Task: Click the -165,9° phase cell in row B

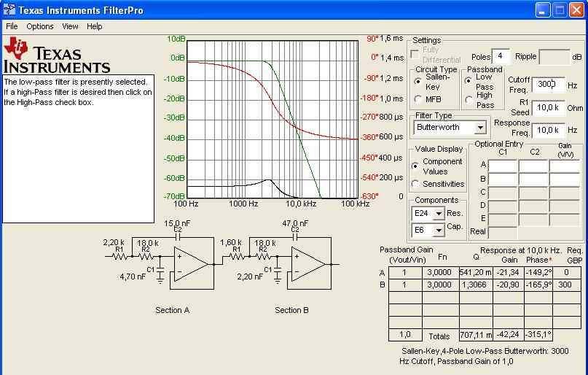Action: point(538,285)
